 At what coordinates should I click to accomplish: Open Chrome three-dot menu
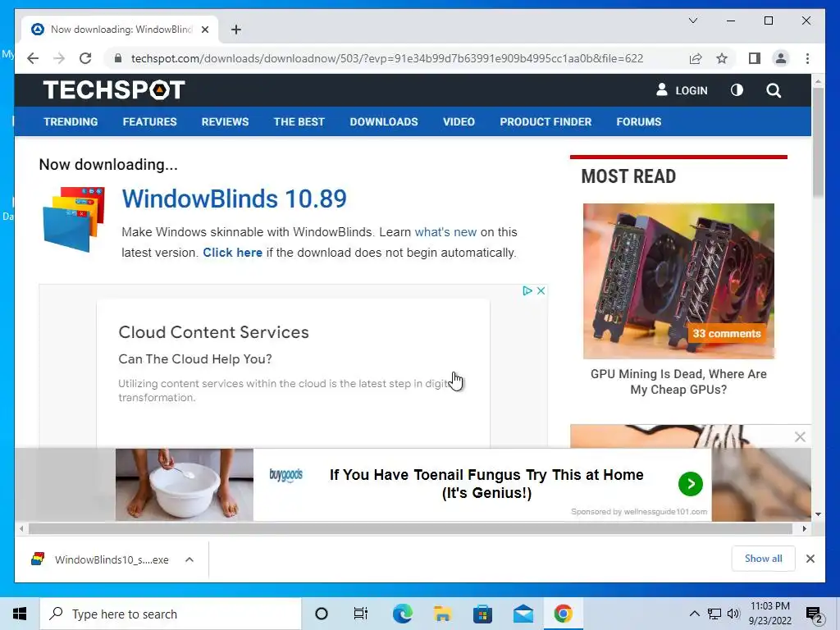807,58
